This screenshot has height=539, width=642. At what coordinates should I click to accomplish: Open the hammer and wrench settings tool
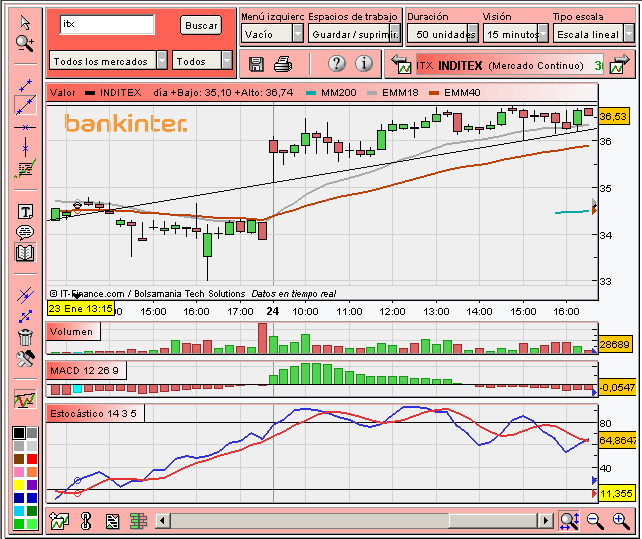pos(25,359)
